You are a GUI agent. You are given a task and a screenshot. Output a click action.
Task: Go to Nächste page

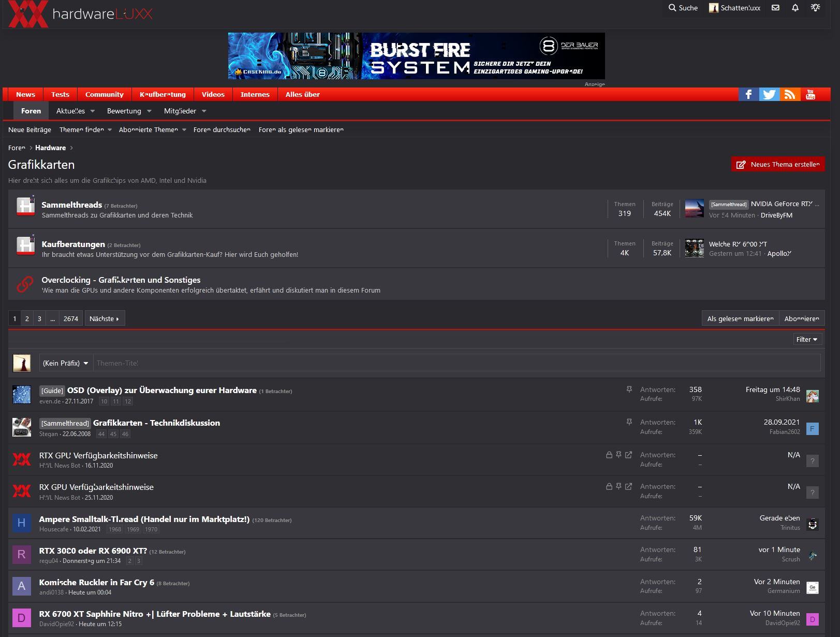(105, 319)
